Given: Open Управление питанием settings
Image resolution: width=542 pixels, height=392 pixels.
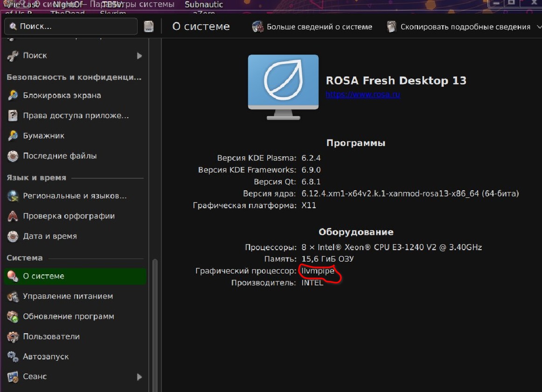Looking at the screenshot, I should [75, 296].
